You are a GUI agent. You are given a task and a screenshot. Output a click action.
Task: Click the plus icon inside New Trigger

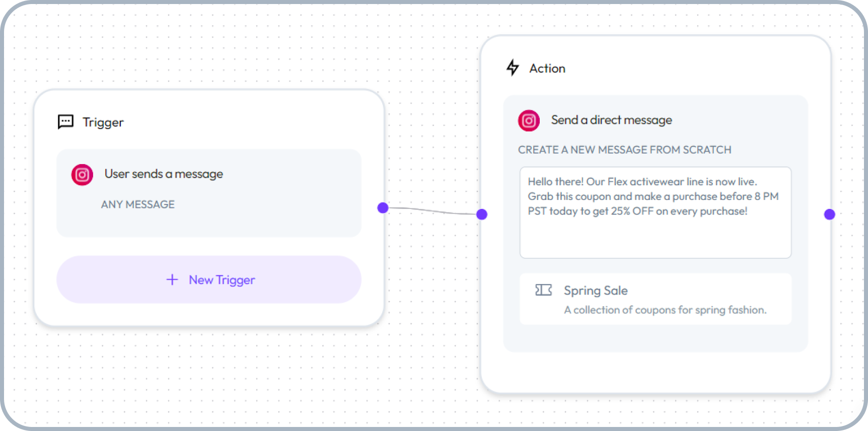point(172,280)
